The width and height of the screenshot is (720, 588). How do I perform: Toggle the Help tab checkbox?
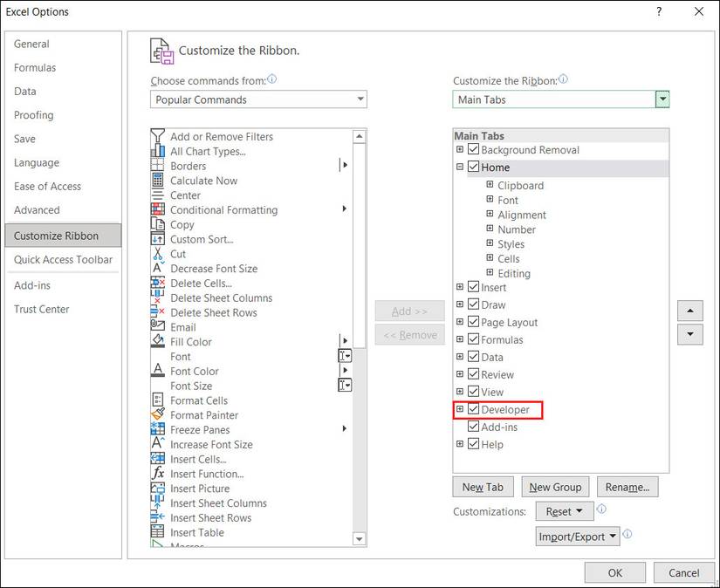(x=473, y=444)
